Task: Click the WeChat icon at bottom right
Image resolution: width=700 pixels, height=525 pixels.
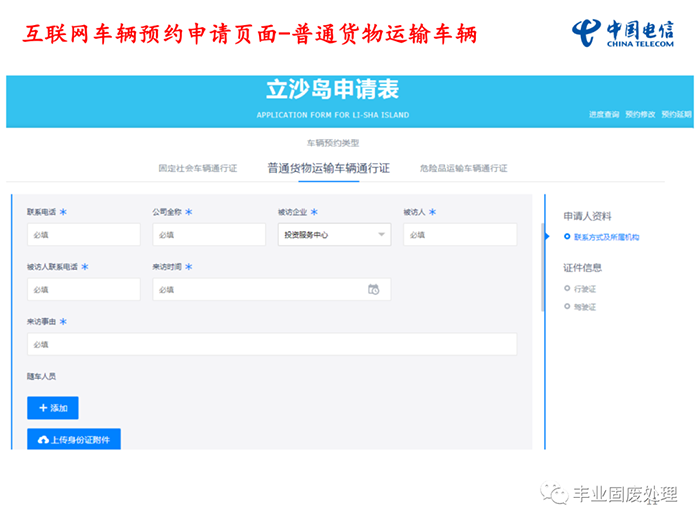Action: pos(552,494)
